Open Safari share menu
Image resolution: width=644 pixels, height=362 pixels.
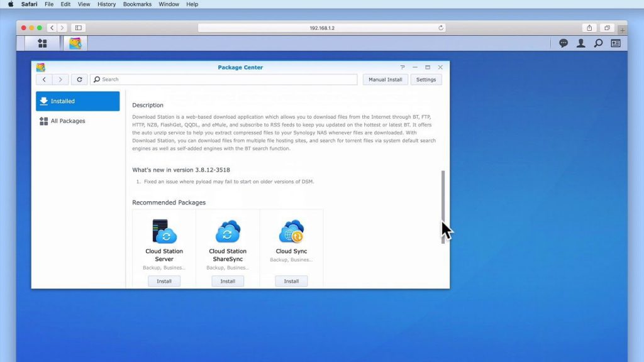coord(589,28)
